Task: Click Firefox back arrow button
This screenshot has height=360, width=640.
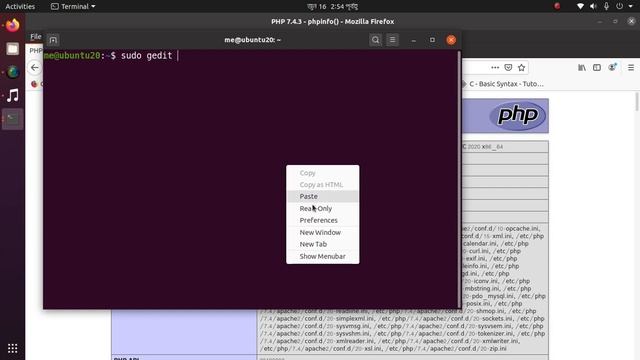Action: [x=35, y=68]
